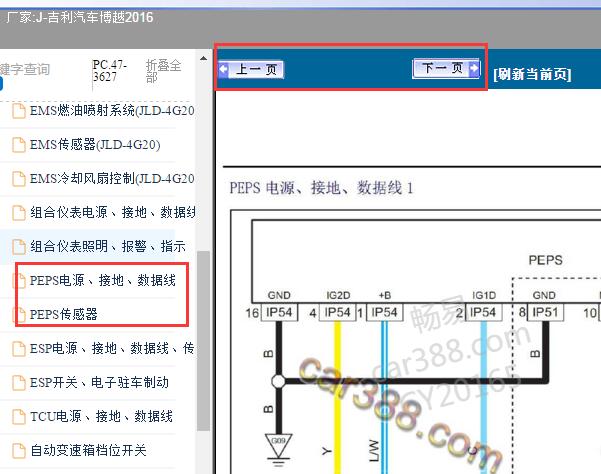Open PEPS传感器 item
This screenshot has width=601, height=474.
64,314
